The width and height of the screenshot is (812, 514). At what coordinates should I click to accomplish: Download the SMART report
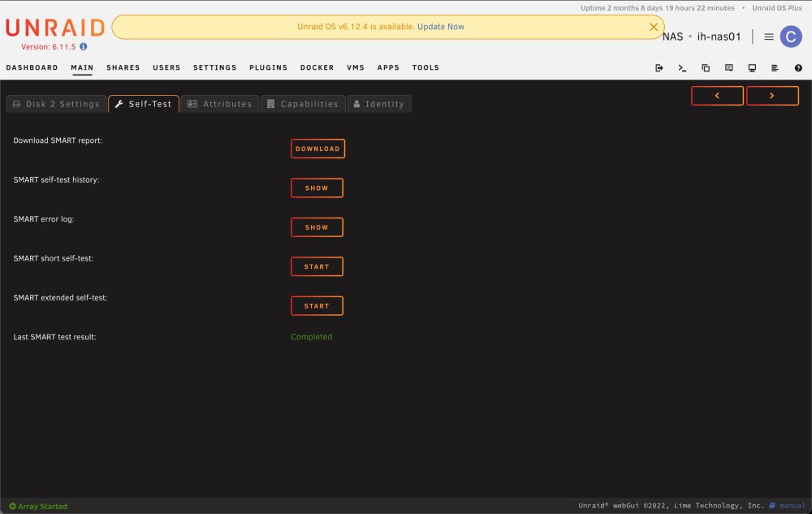point(317,149)
